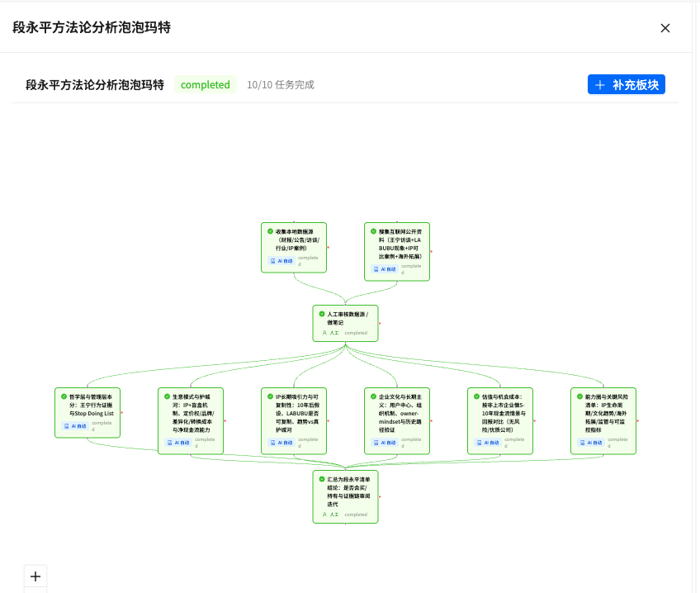The height and width of the screenshot is (593, 700).
Task: Click the check icon on Stop Doing List node
Action: 64,396
